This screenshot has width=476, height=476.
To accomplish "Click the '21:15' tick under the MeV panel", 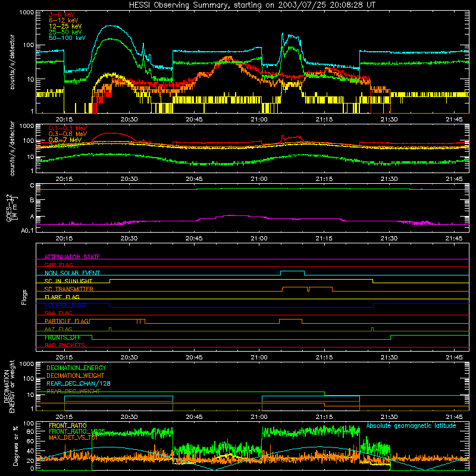I will tap(324, 179).
